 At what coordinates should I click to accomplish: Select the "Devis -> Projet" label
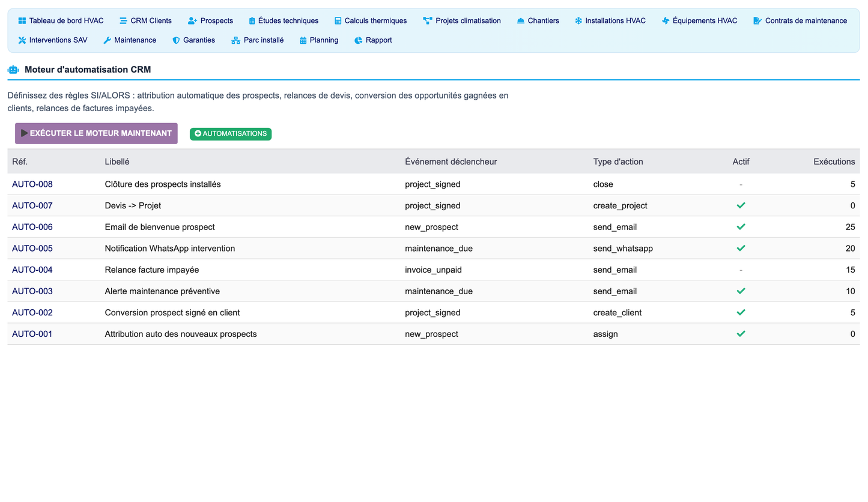133,205
